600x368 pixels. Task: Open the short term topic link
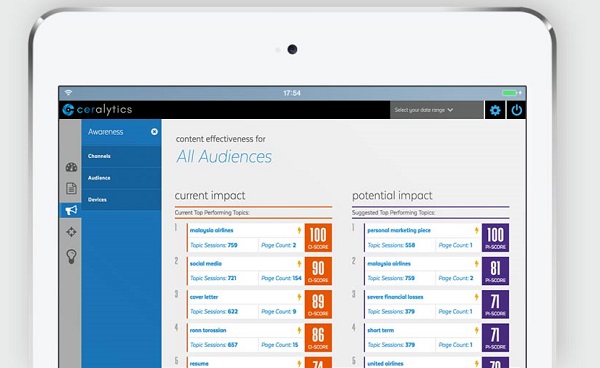pos(380,330)
